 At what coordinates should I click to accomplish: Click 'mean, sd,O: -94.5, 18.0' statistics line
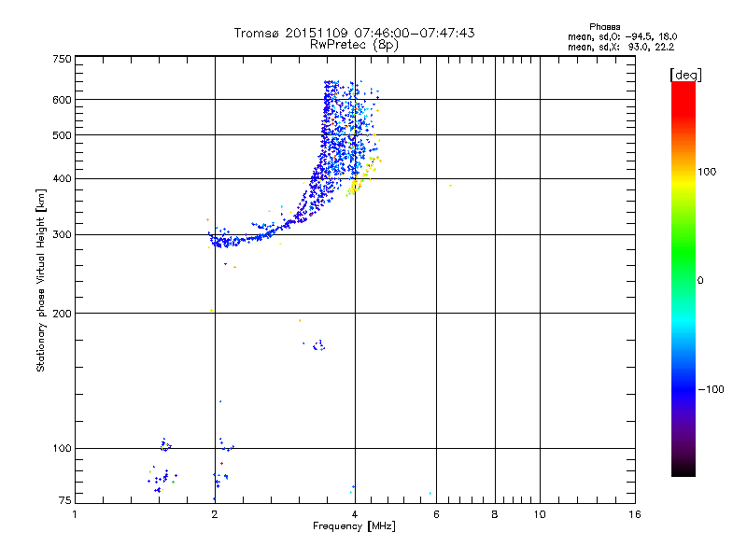[x=622, y=36]
